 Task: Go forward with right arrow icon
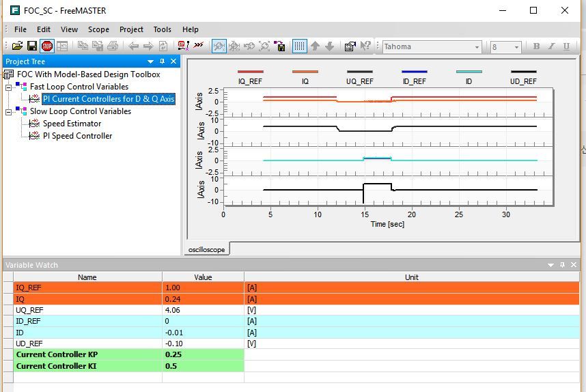[148, 46]
